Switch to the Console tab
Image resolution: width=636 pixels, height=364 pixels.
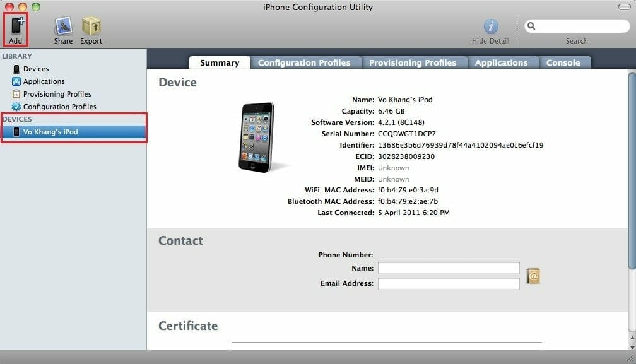(x=563, y=62)
